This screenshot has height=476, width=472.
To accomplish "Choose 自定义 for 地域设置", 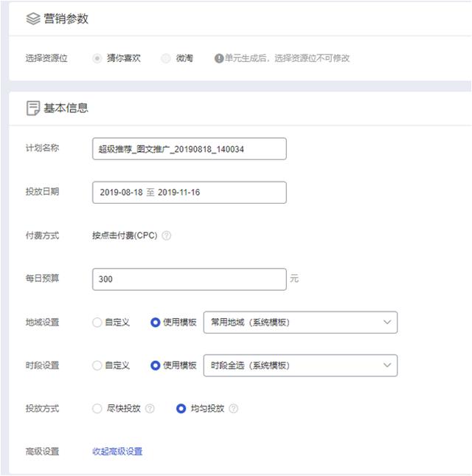I will [97, 322].
